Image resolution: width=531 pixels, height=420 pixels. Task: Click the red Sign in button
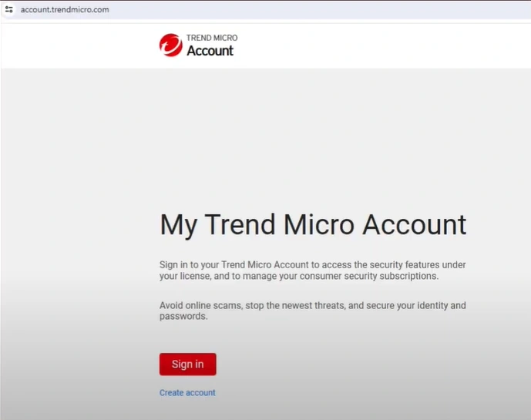(x=187, y=364)
